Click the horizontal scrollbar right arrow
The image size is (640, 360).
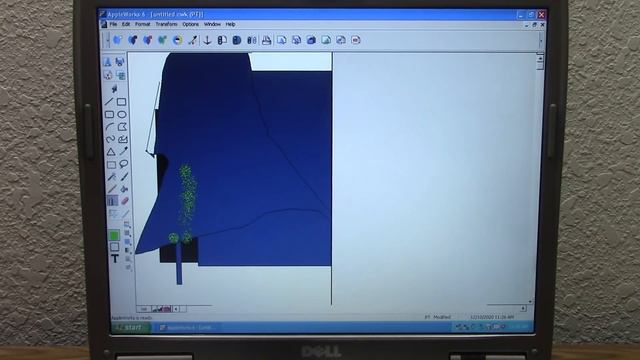pos(523,309)
